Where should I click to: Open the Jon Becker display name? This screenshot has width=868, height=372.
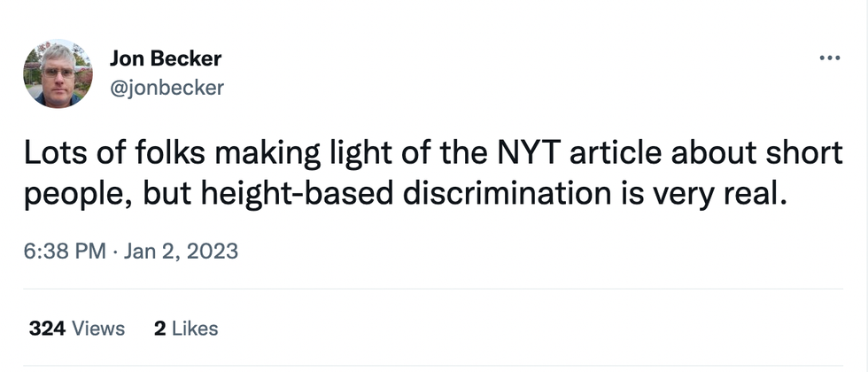pyautogui.click(x=166, y=59)
